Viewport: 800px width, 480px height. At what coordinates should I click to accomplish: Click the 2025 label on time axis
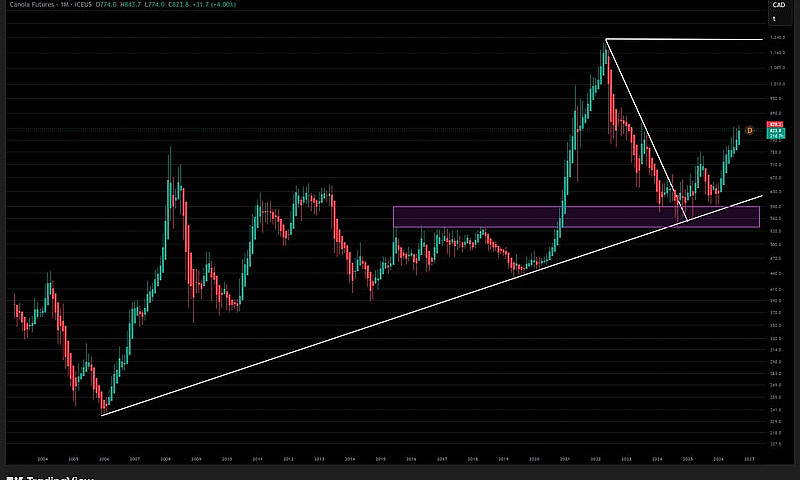(x=688, y=459)
